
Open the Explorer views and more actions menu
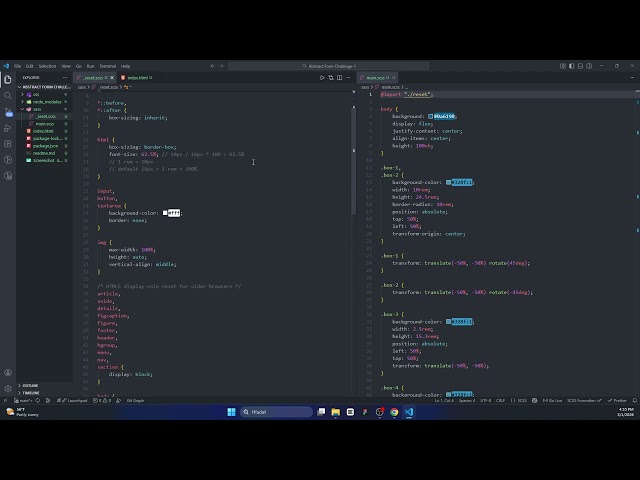tap(65, 78)
